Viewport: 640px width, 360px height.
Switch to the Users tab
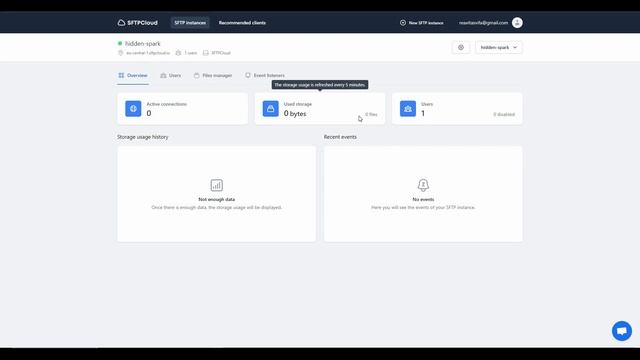pos(171,76)
